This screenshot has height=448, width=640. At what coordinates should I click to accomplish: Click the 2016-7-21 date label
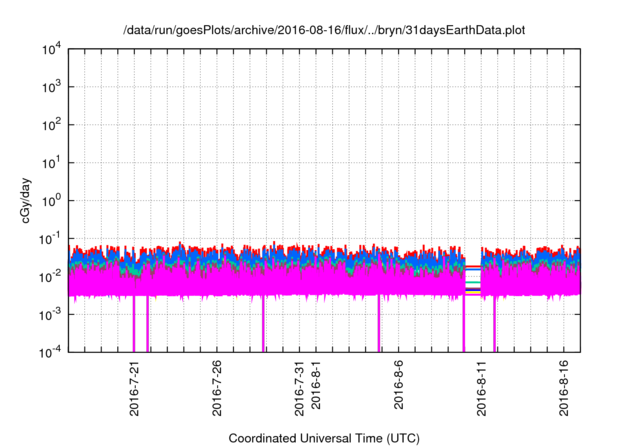pyautogui.click(x=134, y=388)
